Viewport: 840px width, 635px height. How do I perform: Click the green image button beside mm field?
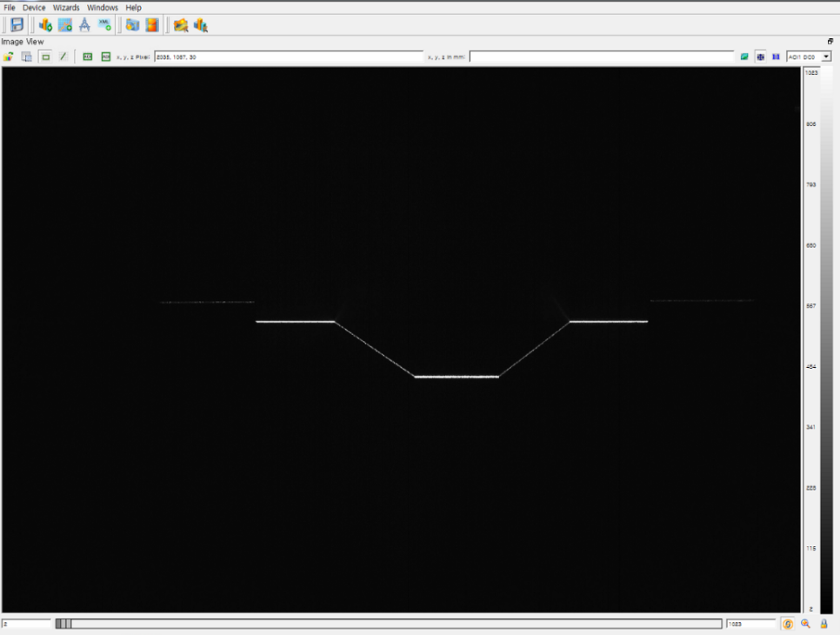(744, 57)
